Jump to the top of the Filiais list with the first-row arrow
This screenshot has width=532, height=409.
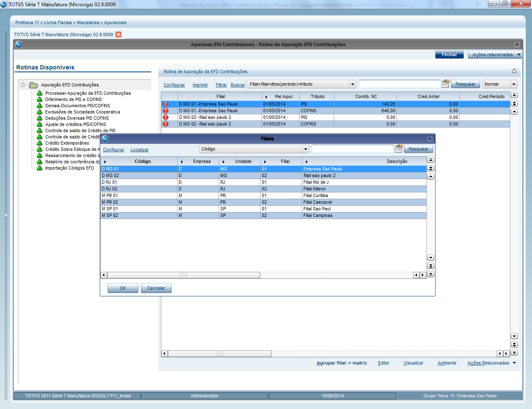(431, 160)
